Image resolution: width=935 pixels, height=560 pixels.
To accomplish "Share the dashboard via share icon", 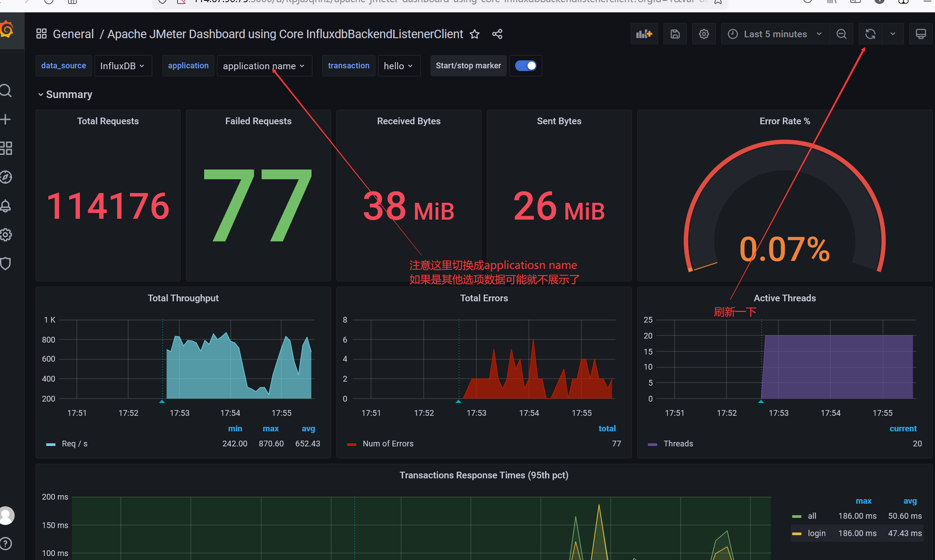I will click(497, 34).
